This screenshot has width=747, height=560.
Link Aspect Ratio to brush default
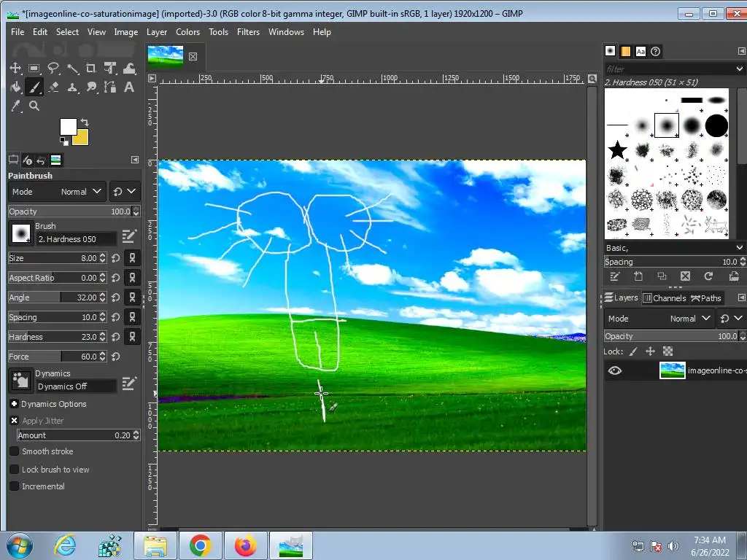click(132, 278)
